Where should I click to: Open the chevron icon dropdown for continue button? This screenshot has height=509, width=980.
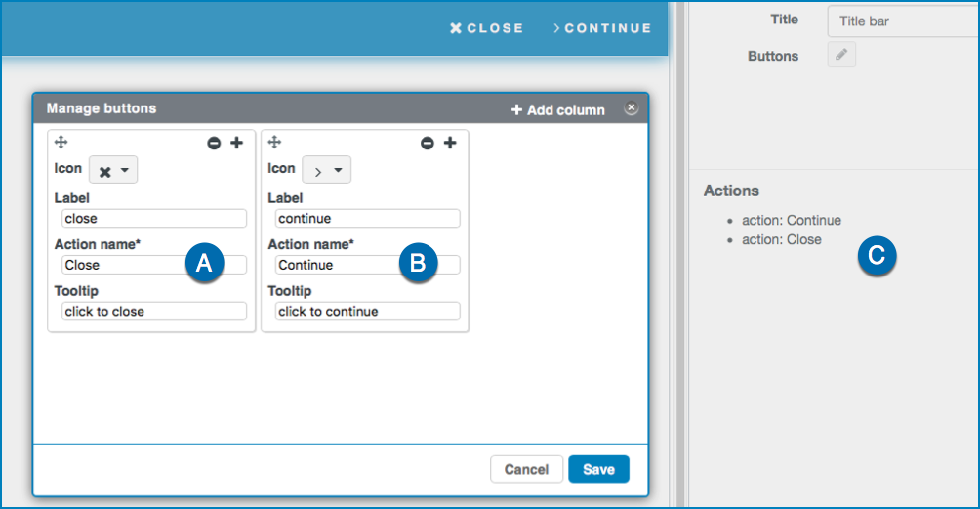[x=327, y=169]
